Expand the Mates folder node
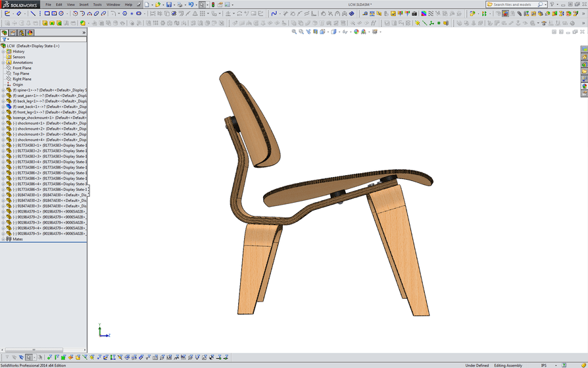Image resolution: width=588 pixels, height=368 pixels. (3, 239)
